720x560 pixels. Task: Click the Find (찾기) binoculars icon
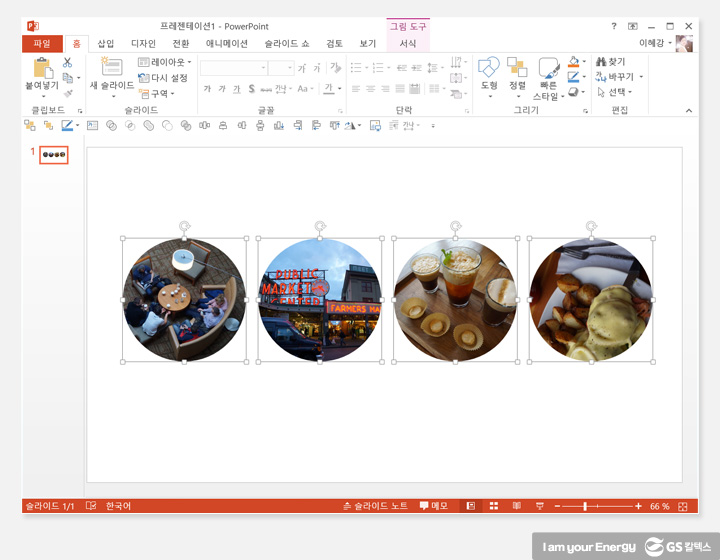[x=601, y=62]
